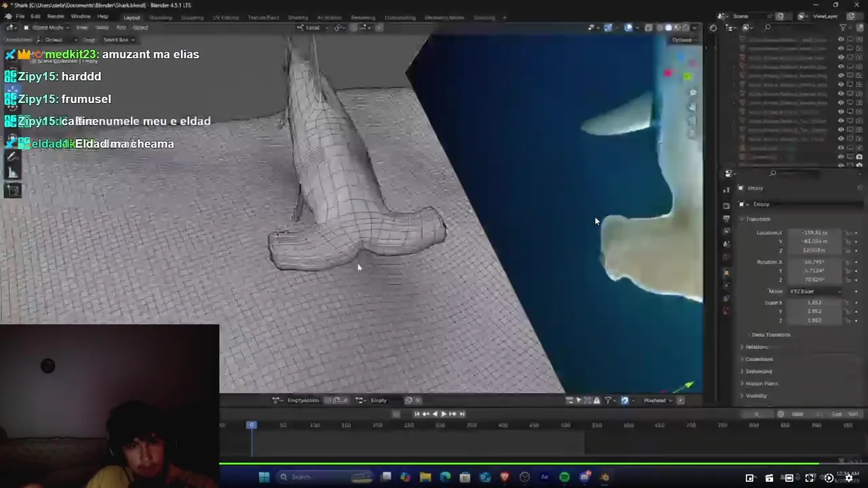The height and width of the screenshot is (488, 868).
Task: Expand the Collections panel
Action: [x=759, y=359]
